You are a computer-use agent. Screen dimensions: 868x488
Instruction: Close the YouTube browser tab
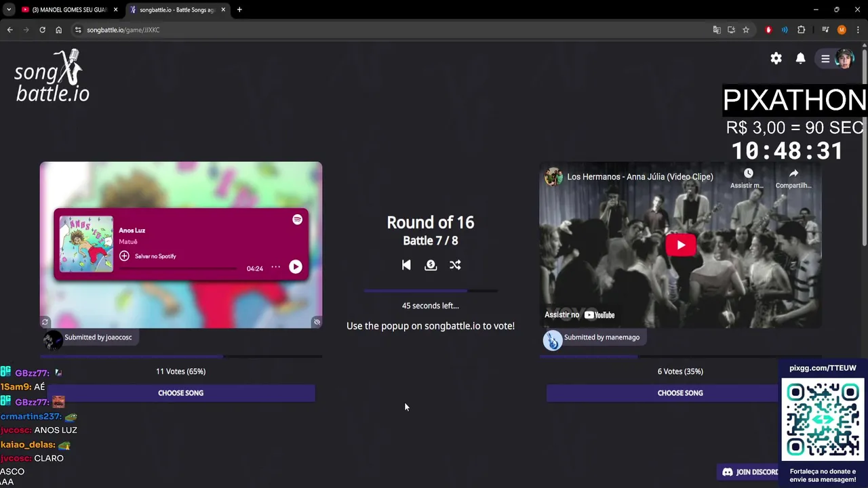(x=115, y=9)
